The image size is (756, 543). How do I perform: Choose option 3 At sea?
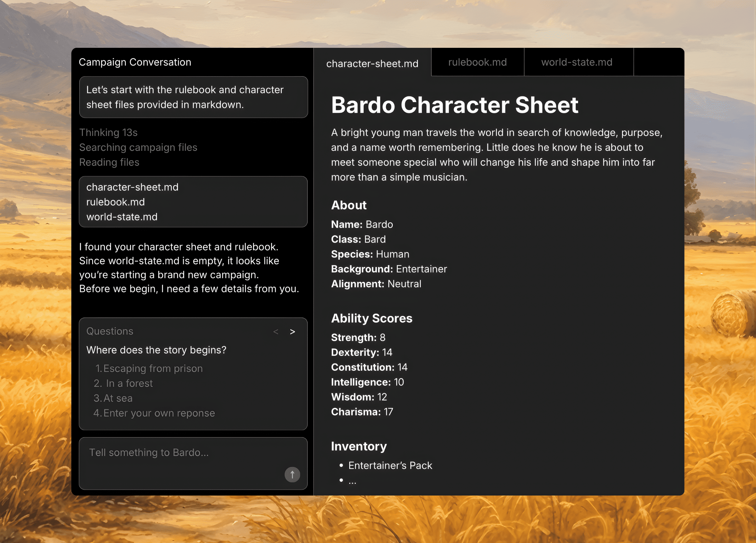coord(113,398)
